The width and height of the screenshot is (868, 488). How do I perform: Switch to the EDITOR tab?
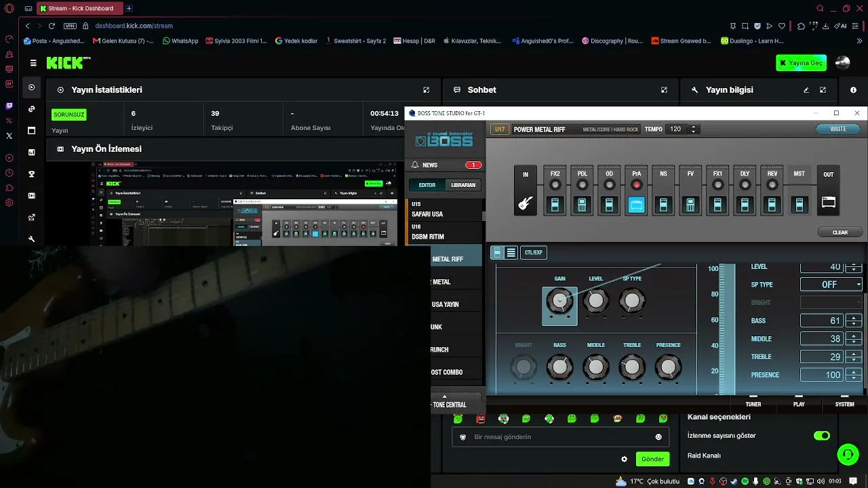(x=427, y=185)
